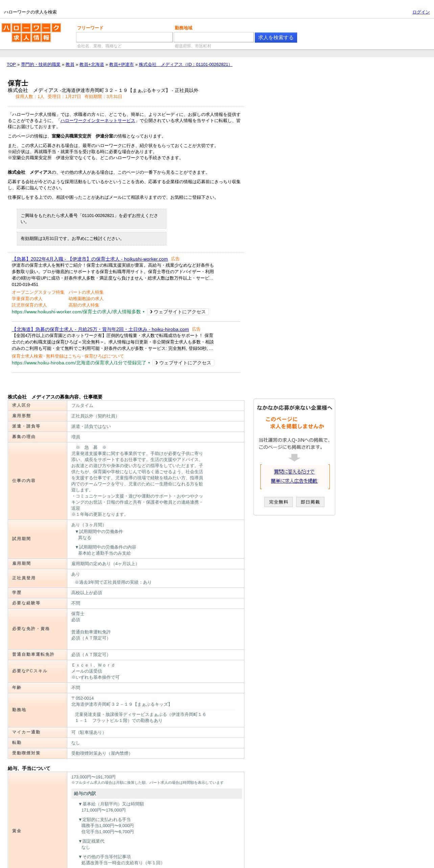Open 託児所保育の求人 ad sublink
The width and height of the screenshot is (434, 868).
[29, 305]
